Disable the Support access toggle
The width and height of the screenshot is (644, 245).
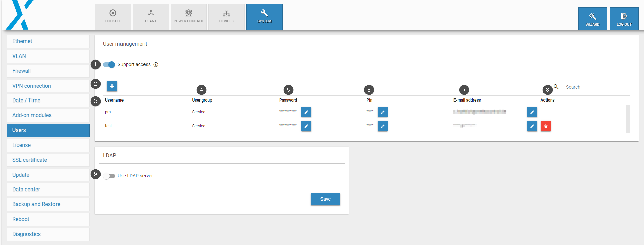(109, 65)
